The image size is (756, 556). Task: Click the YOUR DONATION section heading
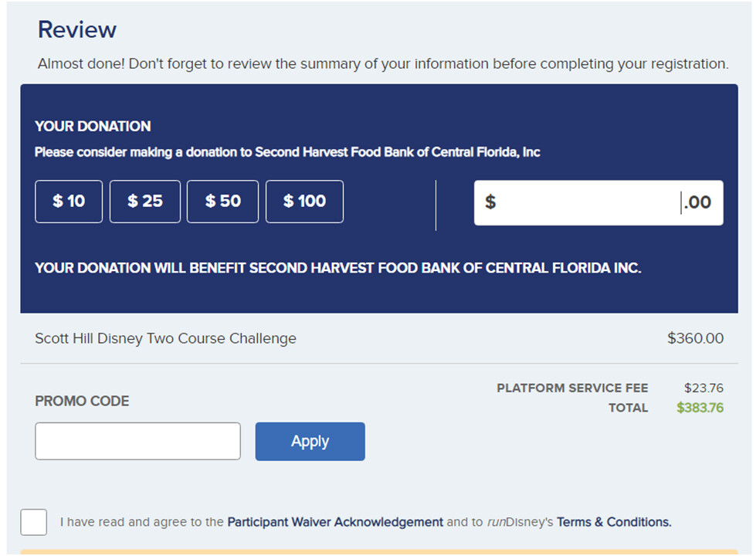click(93, 127)
